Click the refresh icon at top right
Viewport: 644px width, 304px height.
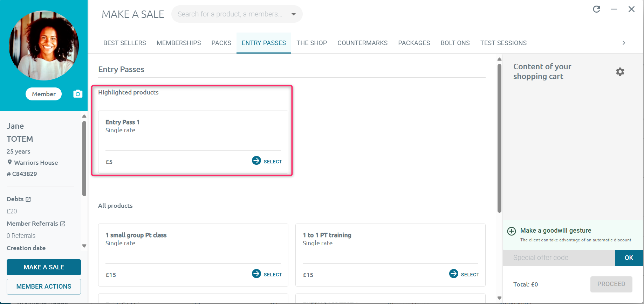tap(596, 9)
